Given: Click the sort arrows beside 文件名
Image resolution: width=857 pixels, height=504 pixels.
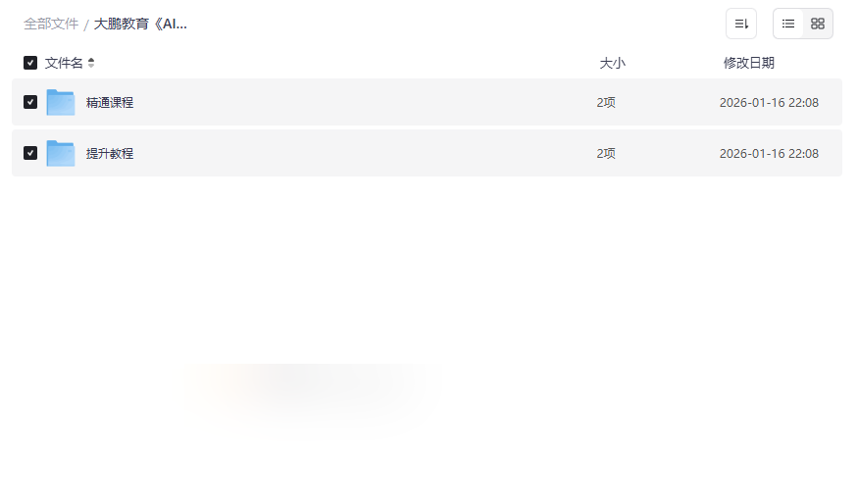Looking at the screenshot, I should coord(91,63).
